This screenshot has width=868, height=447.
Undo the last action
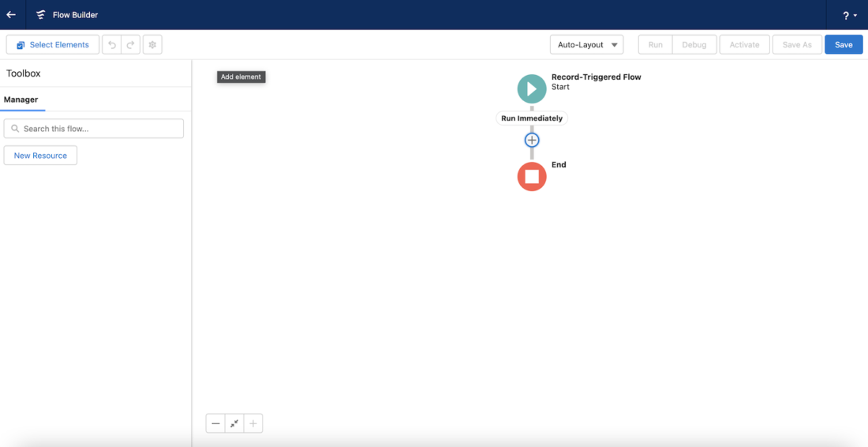click(x=112, y=45)
